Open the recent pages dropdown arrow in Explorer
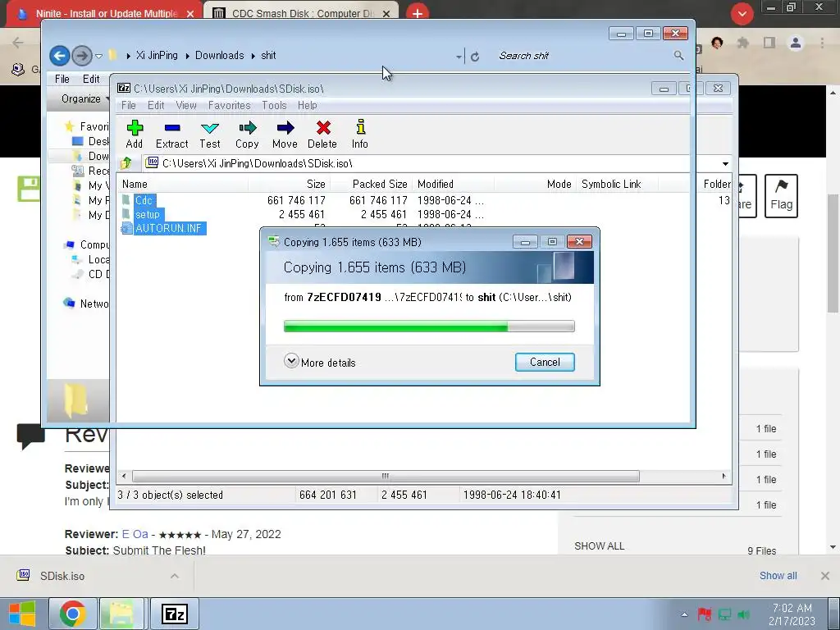Viewport: 840px width, 630px height. [98, 56]
